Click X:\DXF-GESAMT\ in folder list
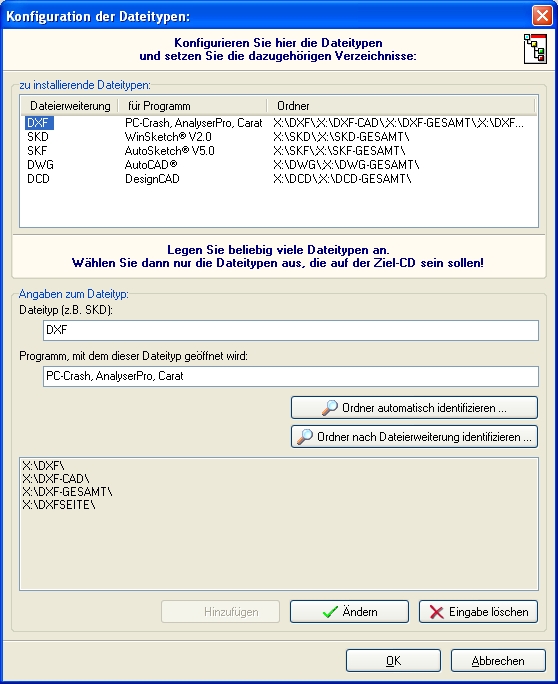 point(67,492)
